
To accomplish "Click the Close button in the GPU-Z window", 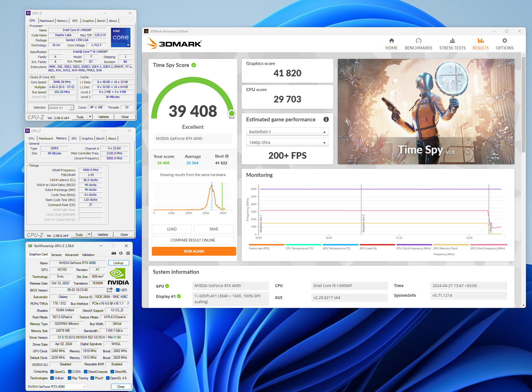I will point(121,386).
